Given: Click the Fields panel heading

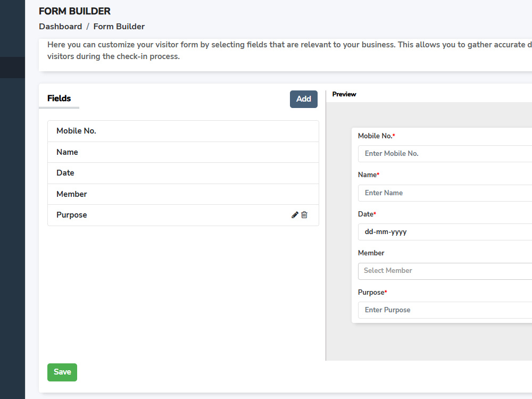Looking at the screenshot, I should coord(59,98).
